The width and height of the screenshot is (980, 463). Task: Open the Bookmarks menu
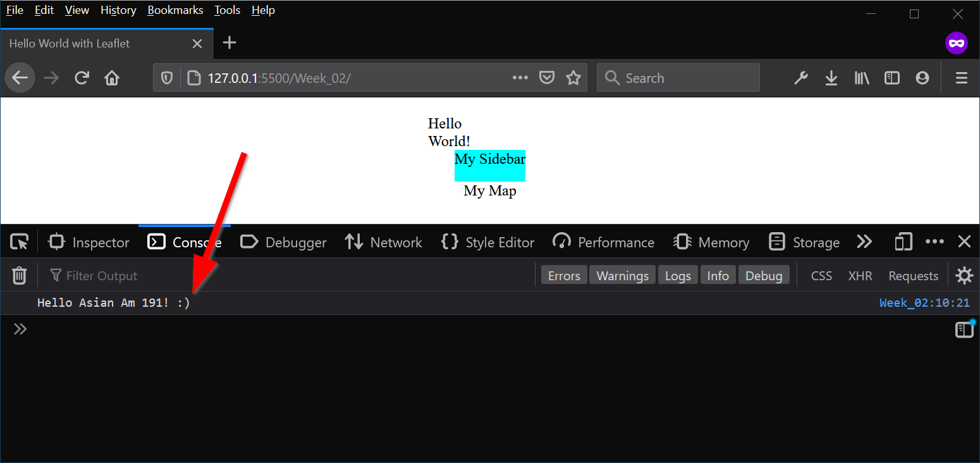click(x=175, y=10)
